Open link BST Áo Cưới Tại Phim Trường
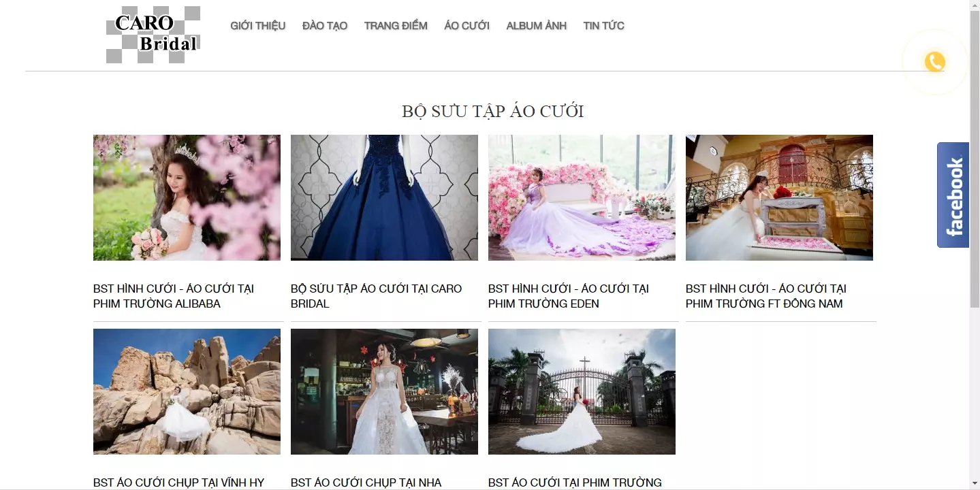This screenshot has width=980, height=490. click(x=575, y=483)
